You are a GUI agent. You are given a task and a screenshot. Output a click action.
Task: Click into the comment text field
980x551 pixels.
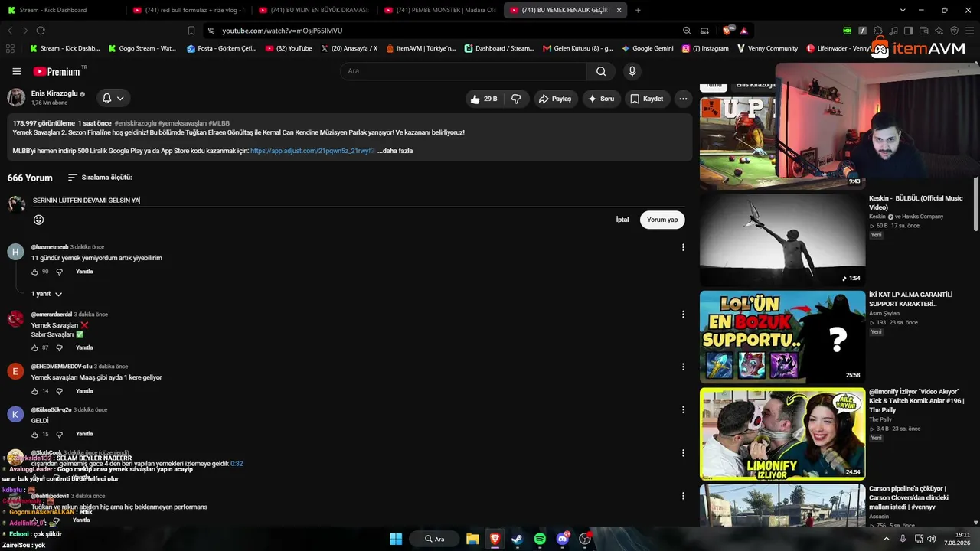pyautogui.click(x=358, y=201)
